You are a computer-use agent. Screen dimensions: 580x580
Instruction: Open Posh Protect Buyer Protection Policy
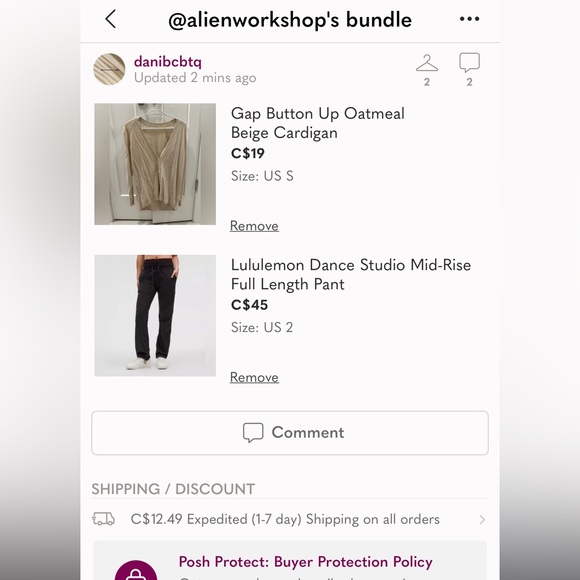point(306,562)
